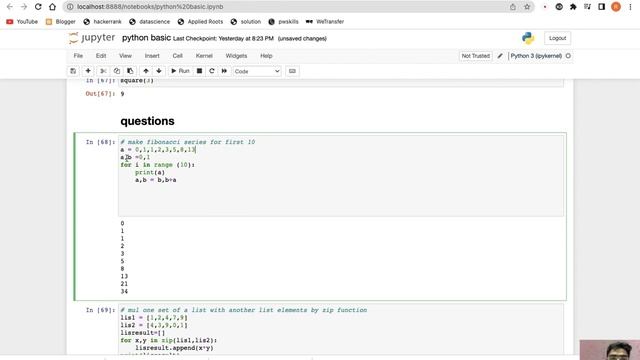Viewport: 640px width, 360px height.
Task: Reload the current page
Action: coord(38,7)
